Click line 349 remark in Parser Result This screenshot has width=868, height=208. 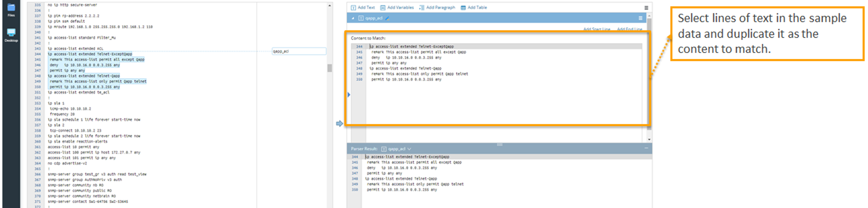pos(415,184)
